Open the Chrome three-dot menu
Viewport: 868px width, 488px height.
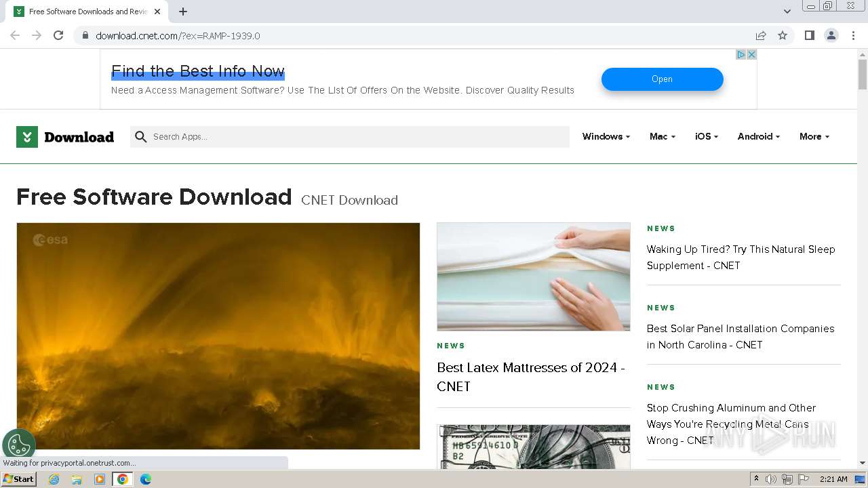(853, 35)
